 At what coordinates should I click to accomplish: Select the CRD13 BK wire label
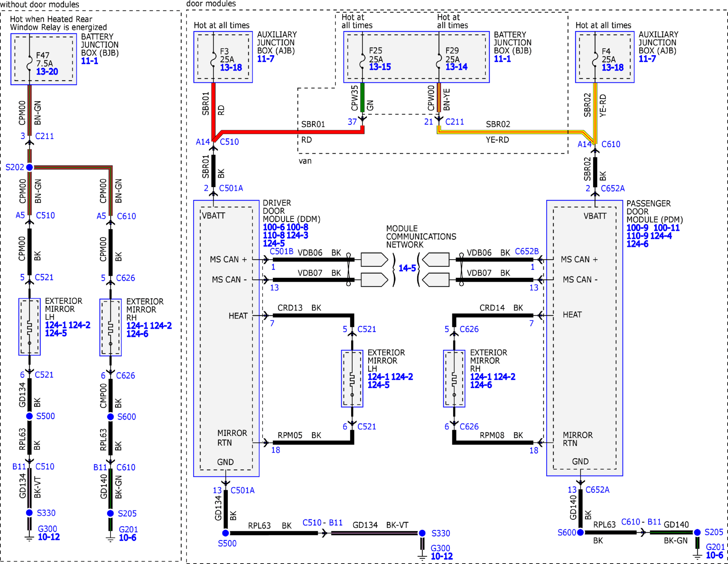pyautogui.click(x=299, y=308)
